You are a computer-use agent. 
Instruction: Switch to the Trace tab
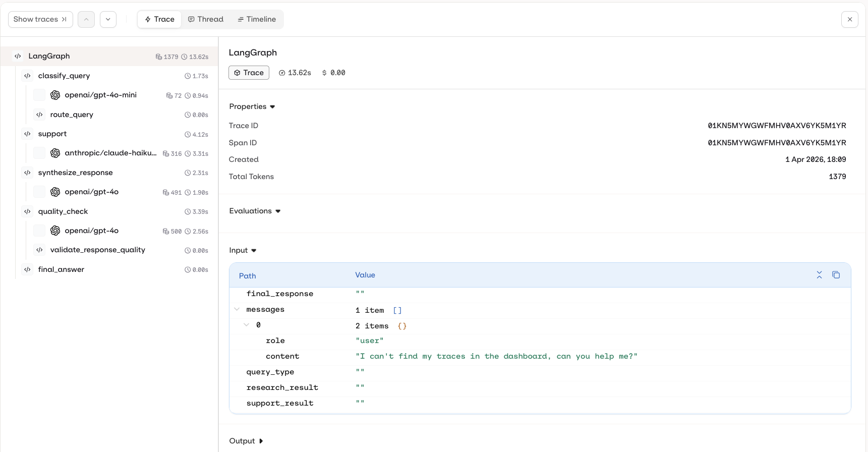[x=159, y=19]
